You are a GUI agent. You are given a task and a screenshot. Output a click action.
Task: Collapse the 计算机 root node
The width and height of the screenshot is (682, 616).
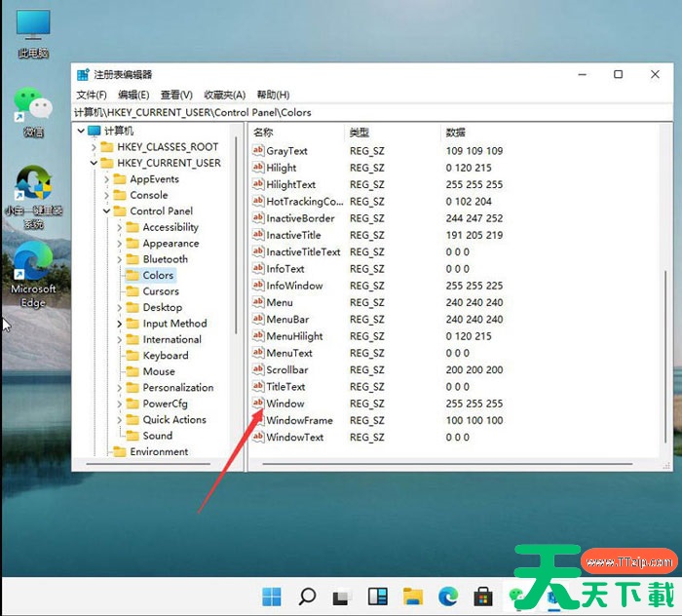(x=81, y=131)
